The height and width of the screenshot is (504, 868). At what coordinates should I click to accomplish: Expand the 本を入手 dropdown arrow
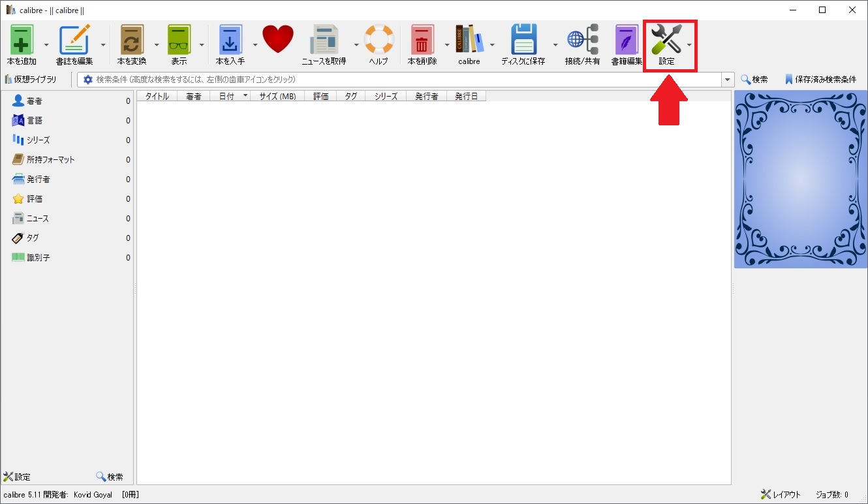255,44
